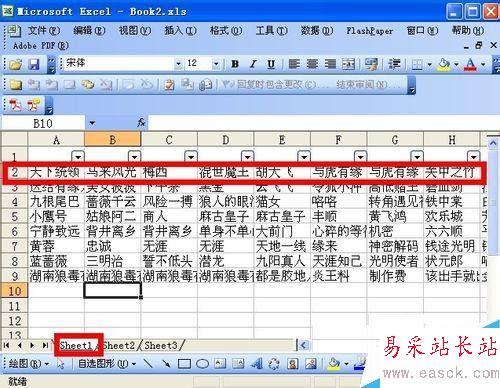Jump to the last sheet tab
500x388 pixels.
(x=45, y=345)
